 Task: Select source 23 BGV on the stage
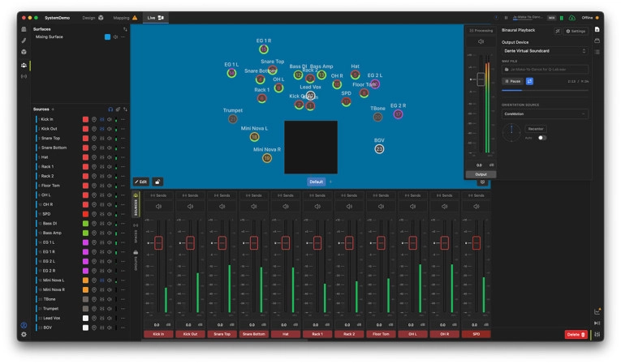(x=379, y=149)
